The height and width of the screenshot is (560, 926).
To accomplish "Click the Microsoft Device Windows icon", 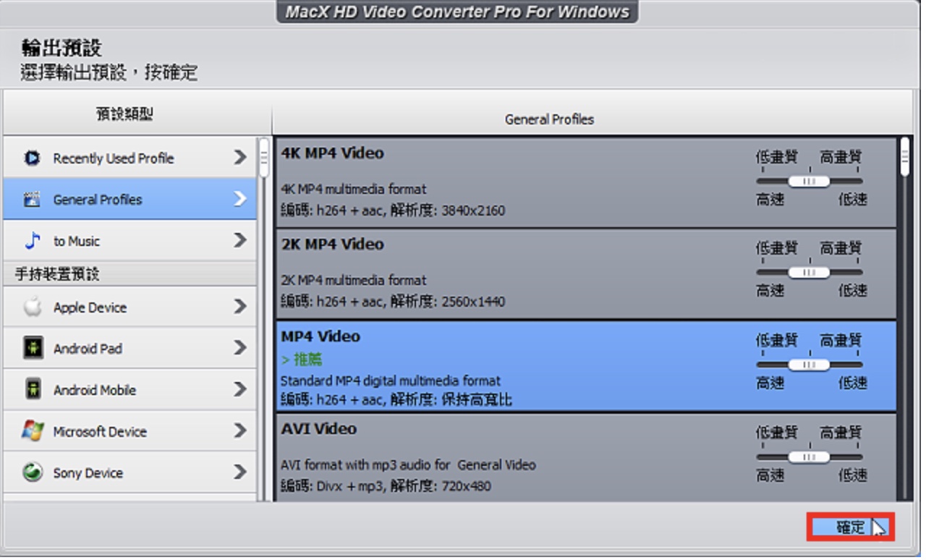I will [33, 431].
